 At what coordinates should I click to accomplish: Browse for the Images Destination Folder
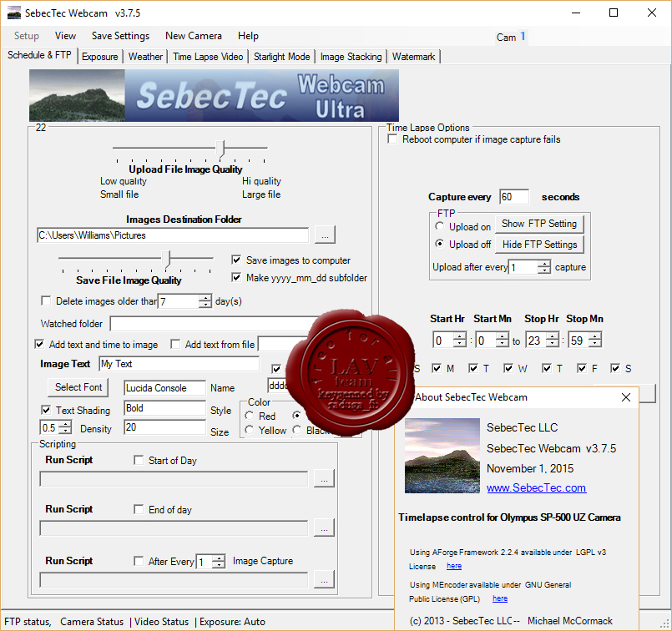325,235
